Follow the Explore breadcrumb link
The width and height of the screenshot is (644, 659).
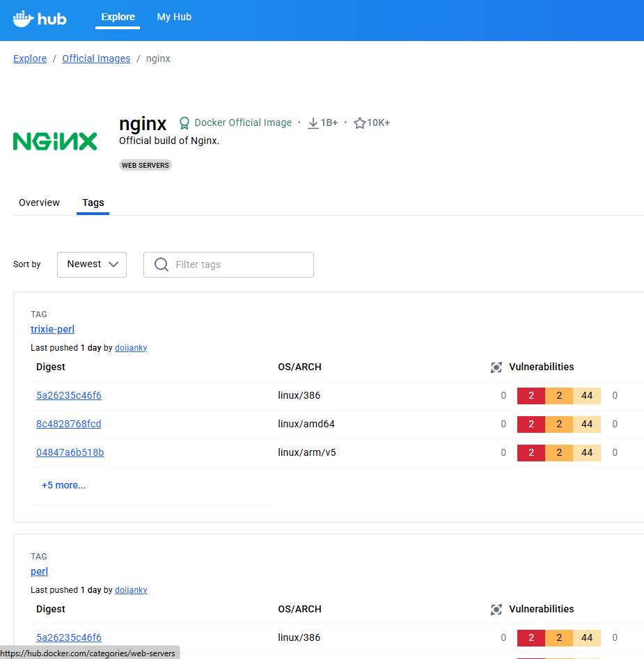click(x=30, y=58)
